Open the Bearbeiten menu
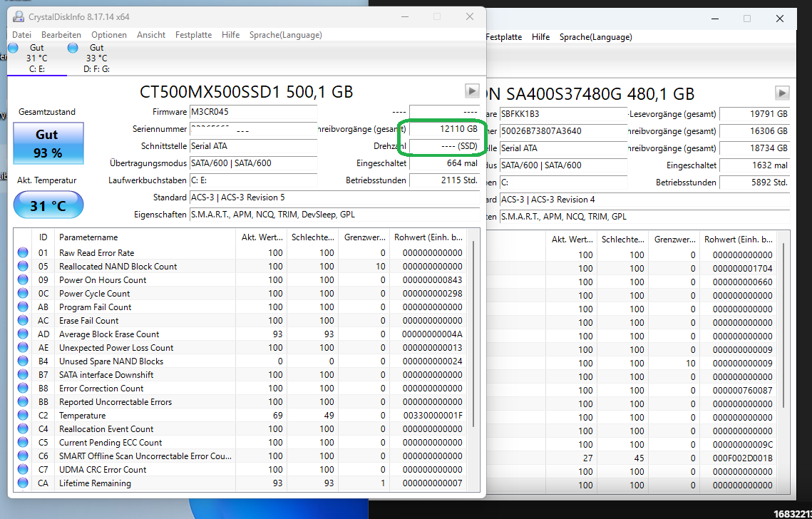812x519 pixels. 61,35
